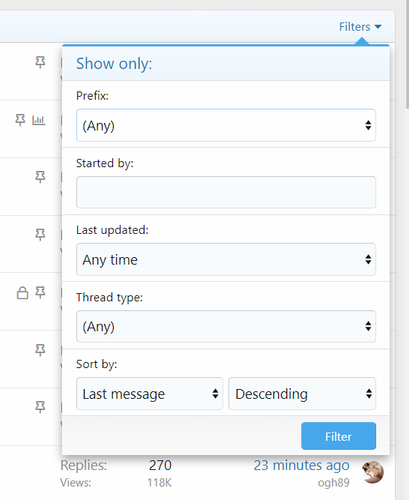Viewport: 409px width, 500px height.
Task: Click the ogh89 user avatar
Action: (x=373, y=472)
